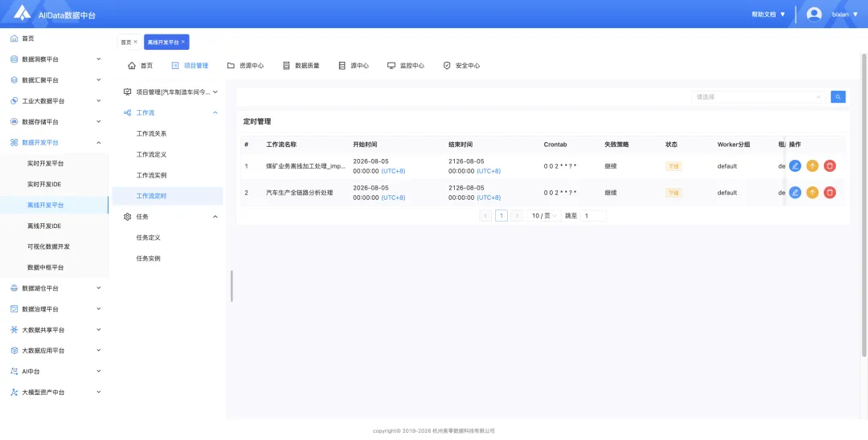This screenshot has height=440, width=868.
Task: Bring 汽车生产全链路分析处理 schedule online
Action: (x=812, y=193)
